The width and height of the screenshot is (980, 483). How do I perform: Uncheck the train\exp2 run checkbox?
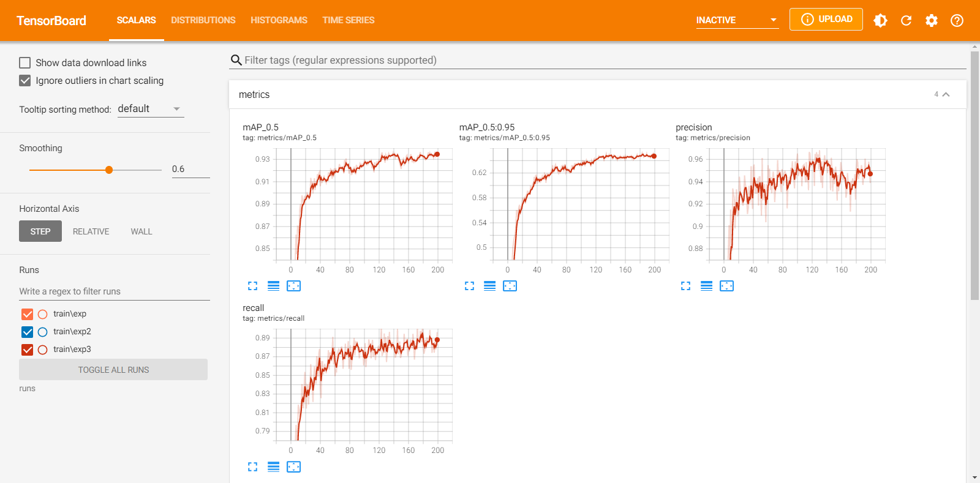tap(28, 332)
